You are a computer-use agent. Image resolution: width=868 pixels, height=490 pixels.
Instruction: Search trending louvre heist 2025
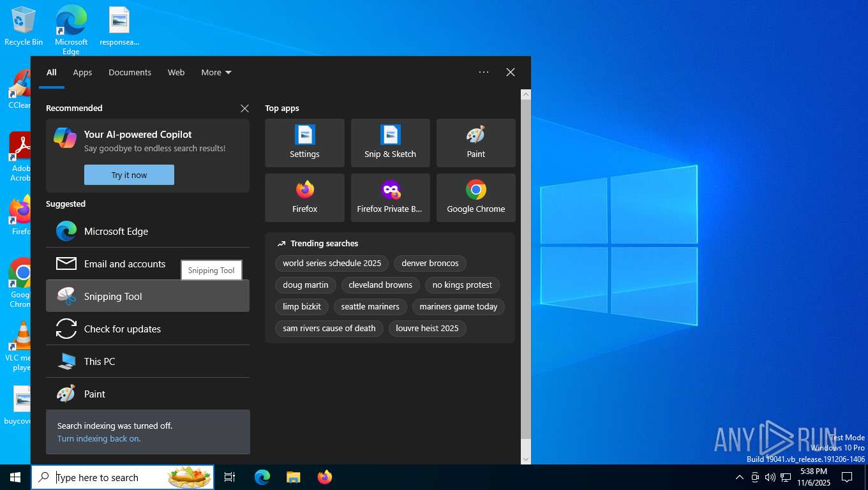click(x=427, y=328)
